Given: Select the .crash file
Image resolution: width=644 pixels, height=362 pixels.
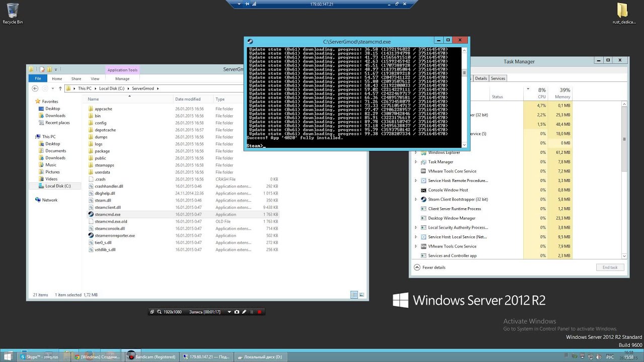Looking at the screenshot, I should (100, 179).
